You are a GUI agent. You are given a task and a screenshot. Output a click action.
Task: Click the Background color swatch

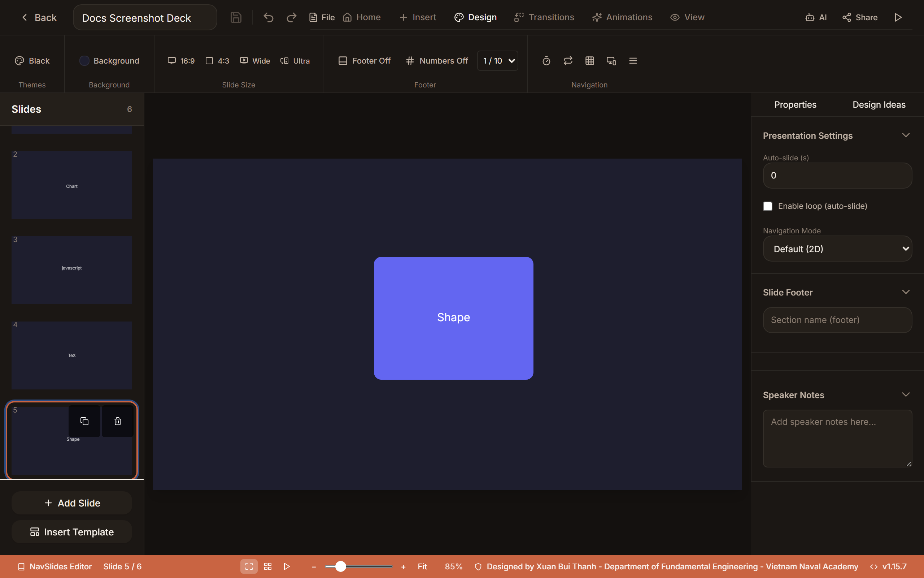[x=84, y=61]
